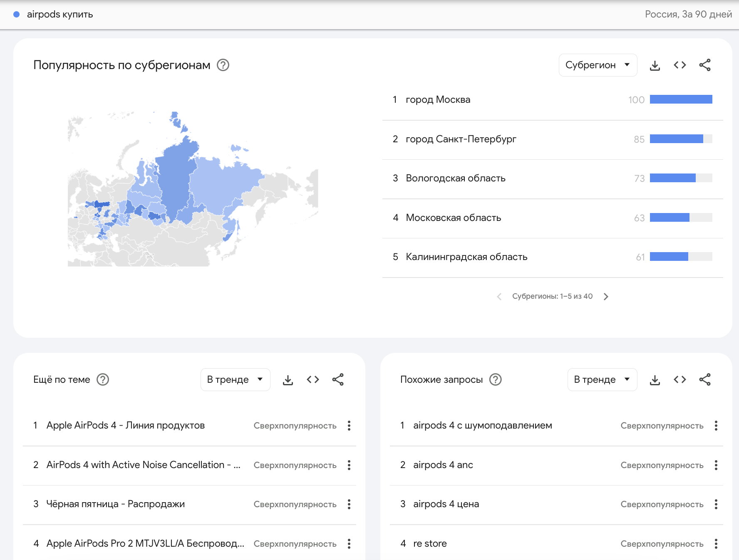Click the Russia subregion map
Screen dimensions: 739x560
click(193, 189)
